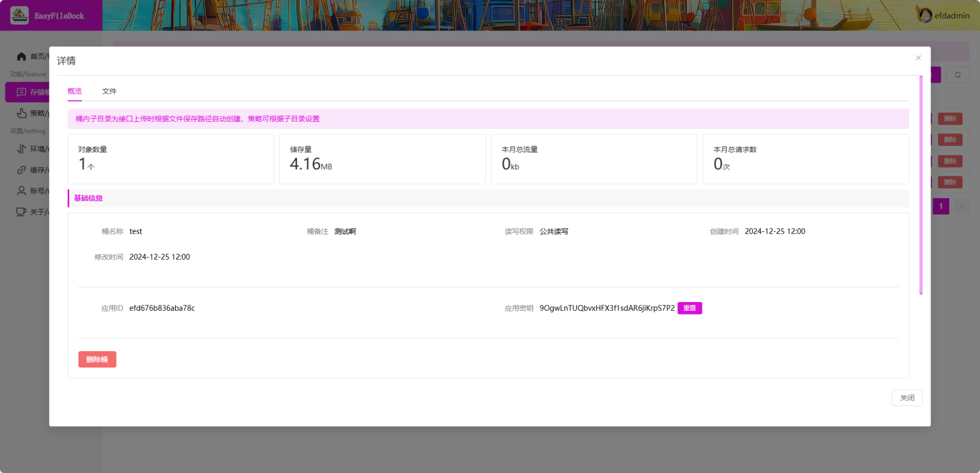Image resolution: width=980 pixels, height=473 pixels.
Task: Click the 修改时间 2024-12-25 12:00 value
Action: tap(160, 257)
